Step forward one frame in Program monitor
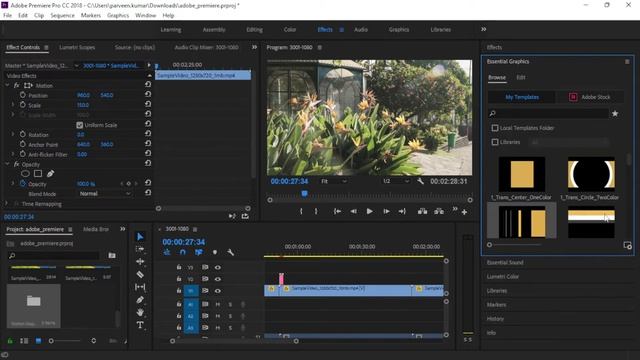The width and height of the screenshot is (640, 360). 386,211
